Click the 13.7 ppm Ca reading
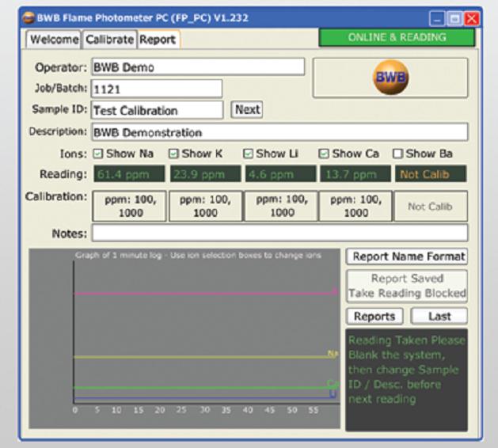Viewport: 498px width, 448px height. coord(355,174)
